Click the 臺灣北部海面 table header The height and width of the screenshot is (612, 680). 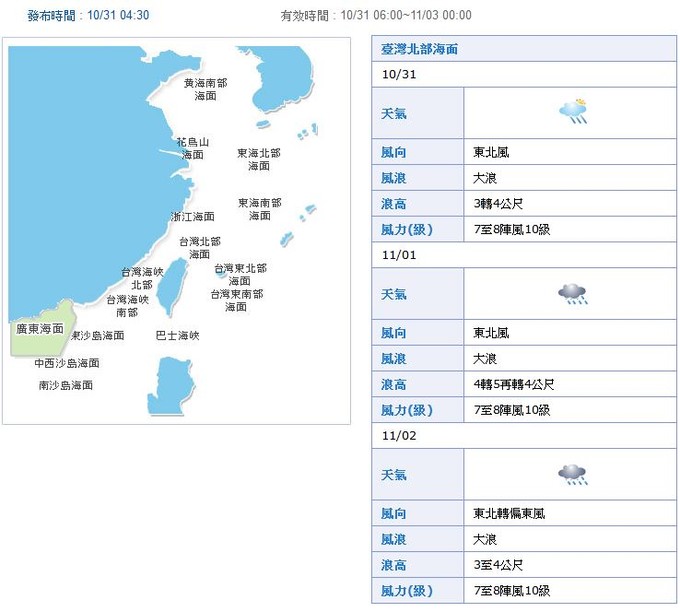tap(524, 49)
